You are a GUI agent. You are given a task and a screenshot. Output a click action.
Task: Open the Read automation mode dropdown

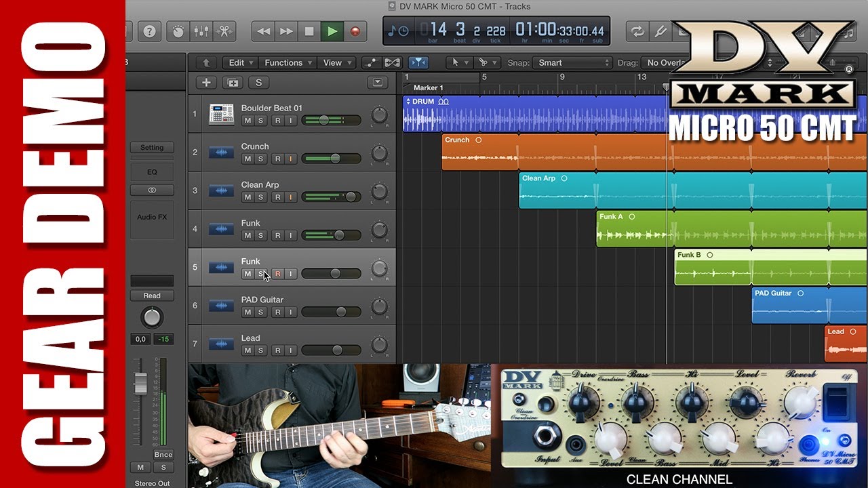(x=152, y=296)
